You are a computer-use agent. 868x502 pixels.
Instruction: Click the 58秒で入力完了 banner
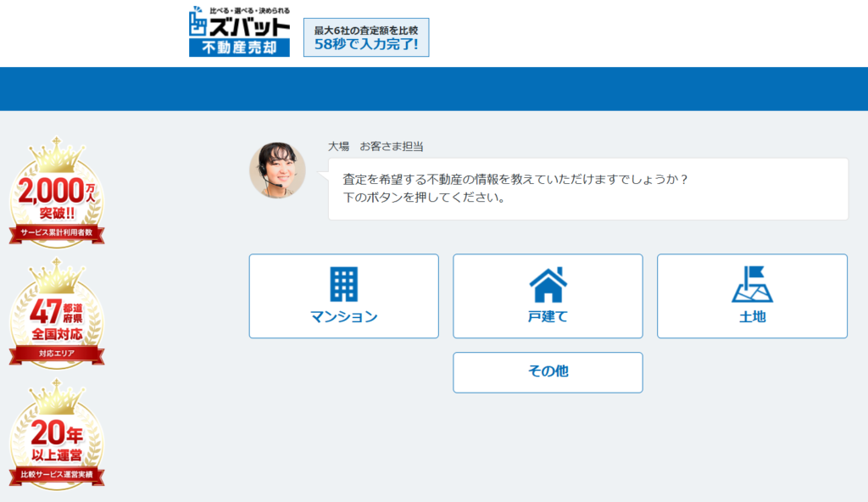366,37
